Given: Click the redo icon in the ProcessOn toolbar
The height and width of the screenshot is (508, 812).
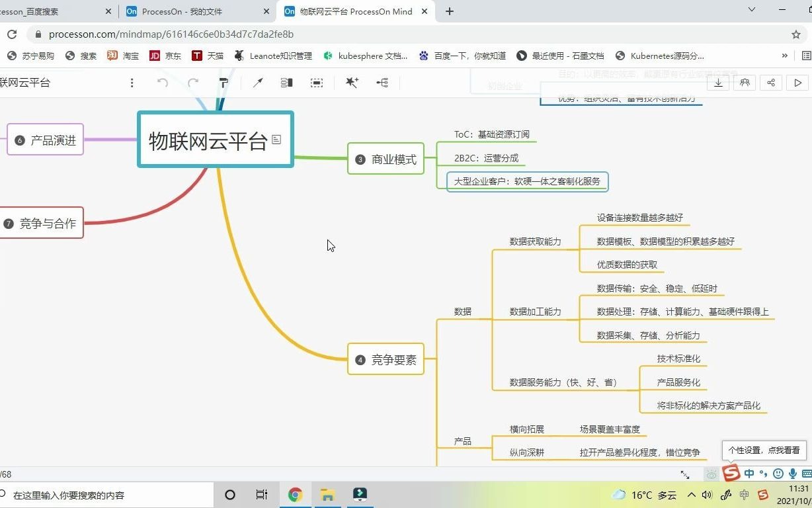Looking at the screenshot, I should [x=193, y=83].
